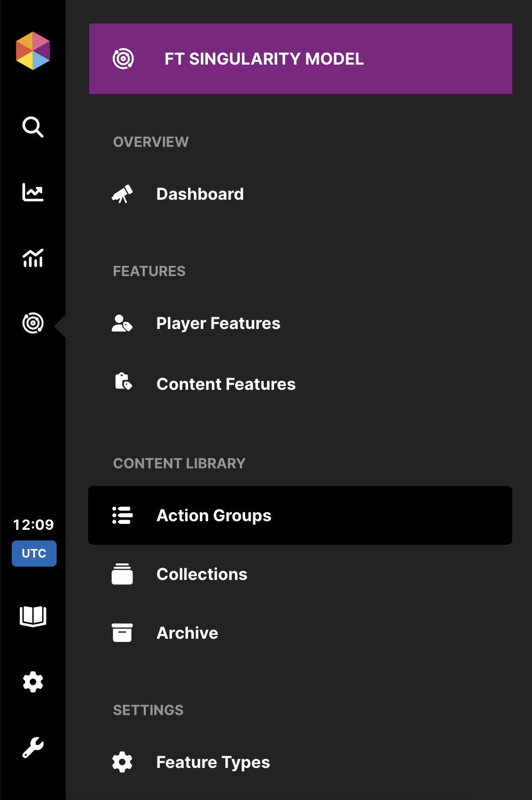Open the Archive section
The width and height of the screenshot is (532, 800).
(x=187, y=633)
